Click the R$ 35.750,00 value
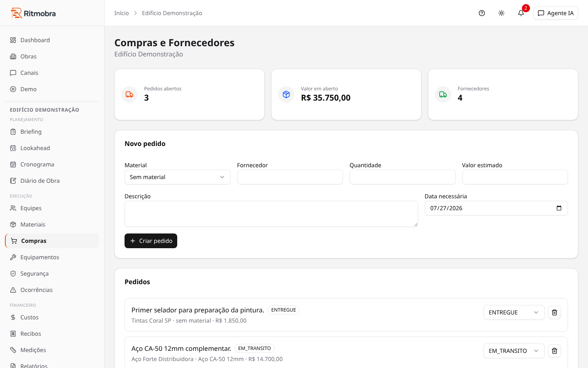Screen dimensions: 588x368 (x=325, y=98)
